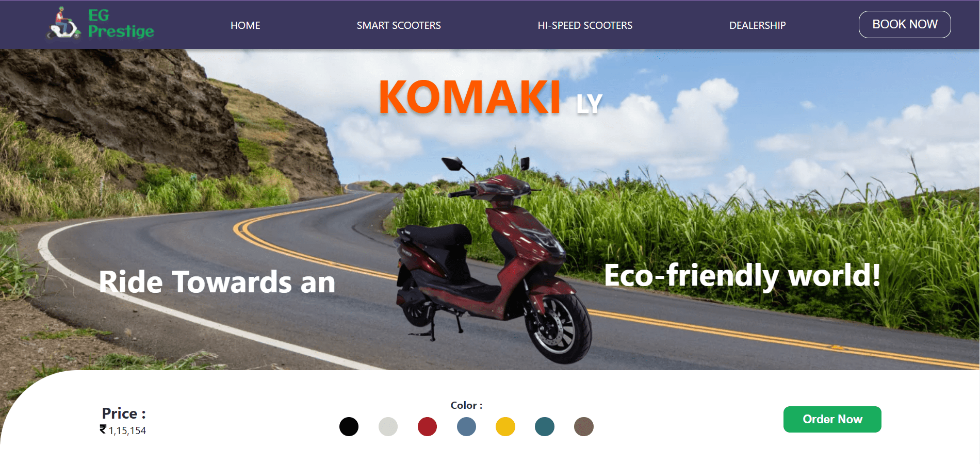Click the green Order Now button
Viewport: 980px width, 464px height.
click(832, 419)
